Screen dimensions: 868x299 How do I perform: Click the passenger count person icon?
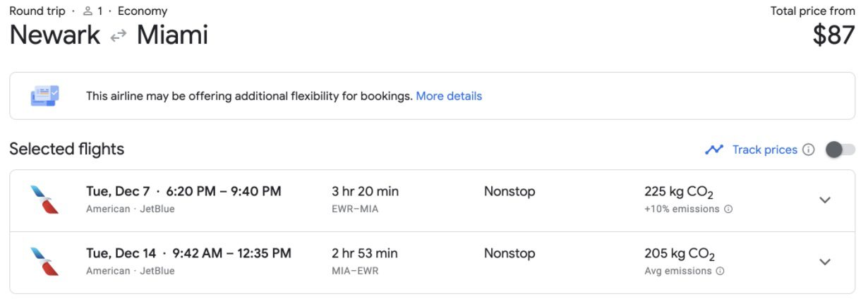[x=88, y=11]
